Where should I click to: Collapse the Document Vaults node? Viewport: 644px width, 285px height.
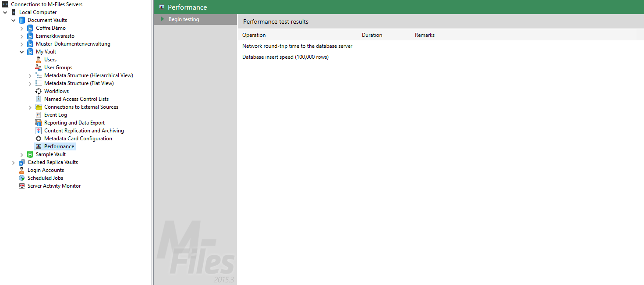click(x=14, y=20)
